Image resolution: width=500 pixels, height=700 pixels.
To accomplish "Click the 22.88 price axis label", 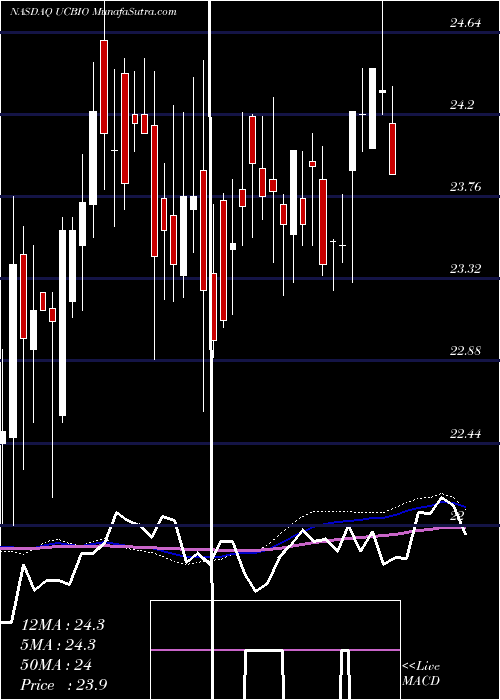I will [466, 351].
